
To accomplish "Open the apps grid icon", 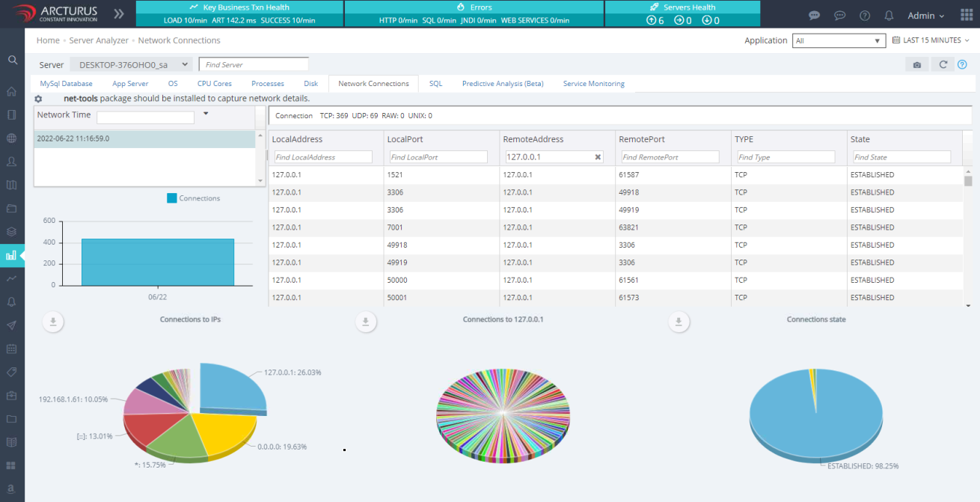I will [x=966, y=16].
